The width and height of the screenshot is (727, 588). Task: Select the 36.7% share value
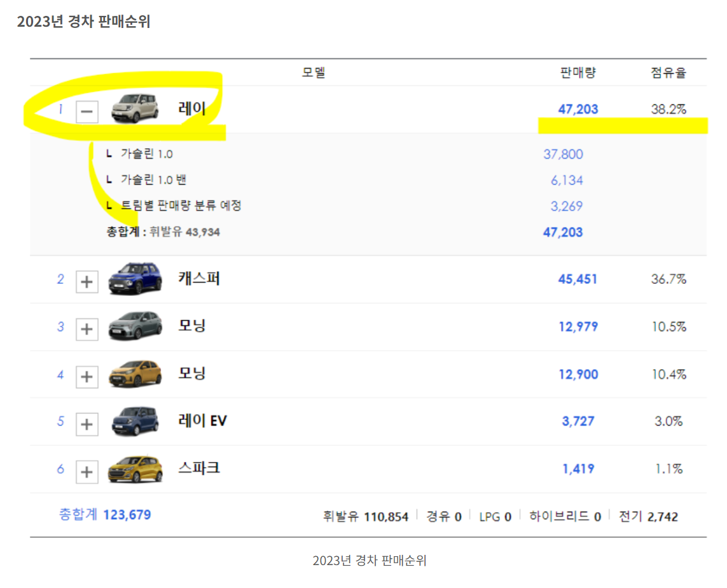pyautogui.click(x=668, y=279)
